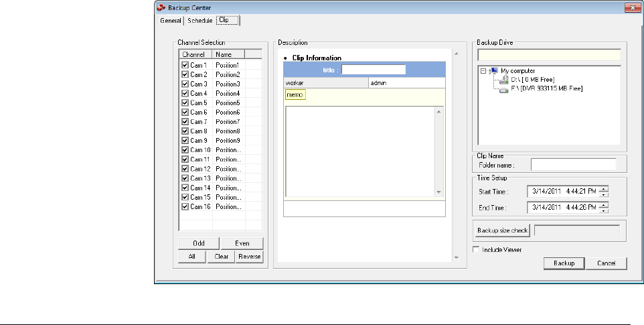
Task: Increase Start Time with up spinner
Action: 604,190
